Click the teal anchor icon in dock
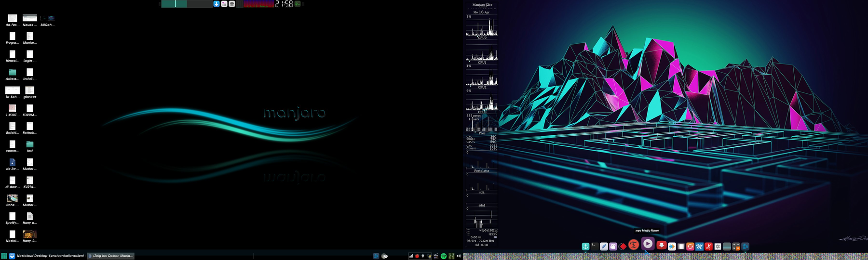Viewport: 868px width, 260px height. click(585, 247)
